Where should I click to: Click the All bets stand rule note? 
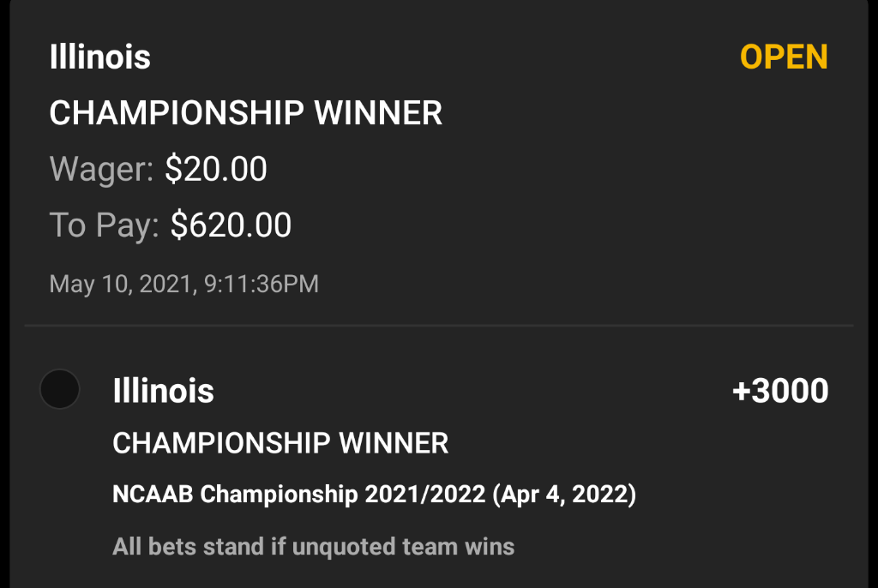click(313, 546)
